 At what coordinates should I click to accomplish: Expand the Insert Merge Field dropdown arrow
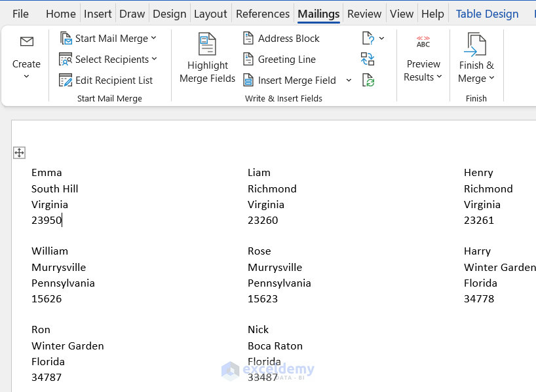[349, 80]
